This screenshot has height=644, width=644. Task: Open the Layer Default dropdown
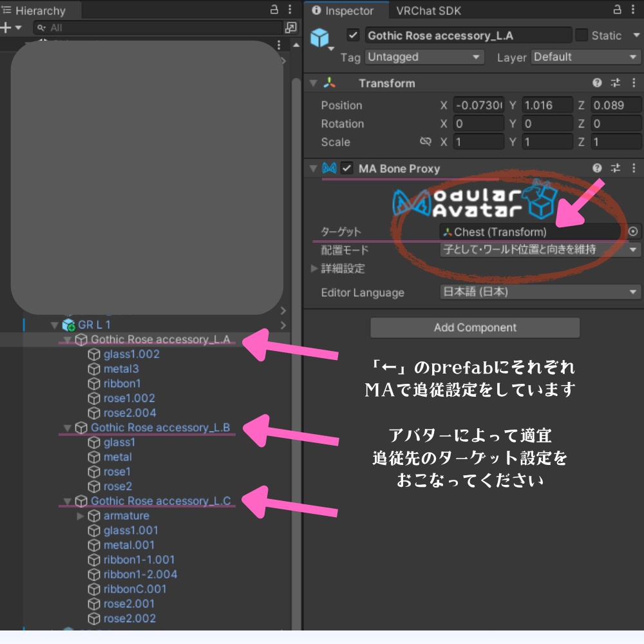click(x=585, y=57)
